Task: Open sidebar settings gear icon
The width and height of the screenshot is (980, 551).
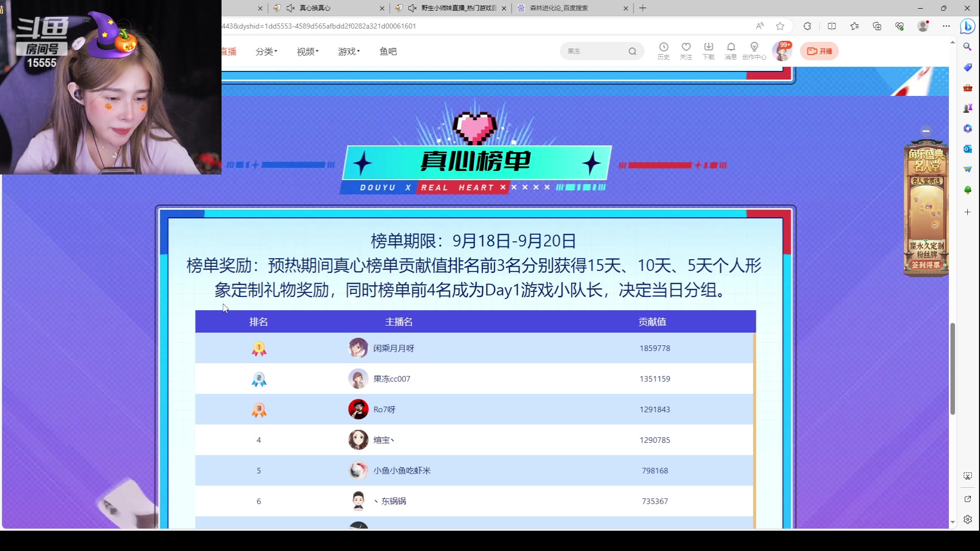Action: 967,519
